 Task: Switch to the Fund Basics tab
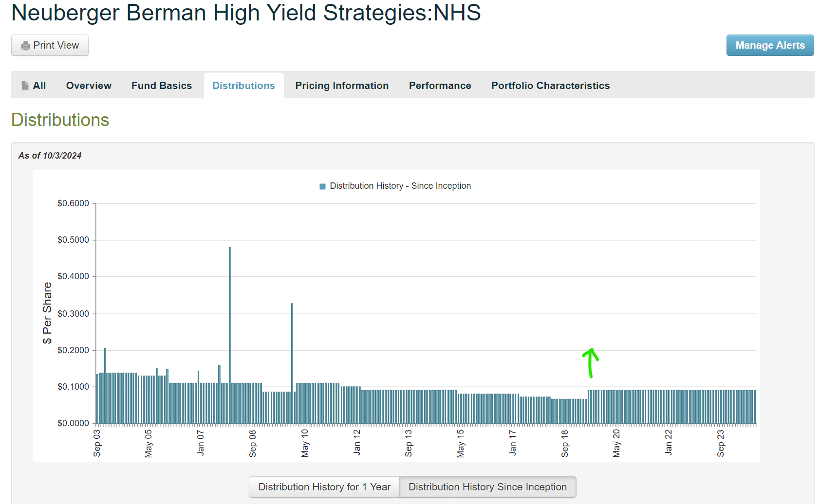(162, 86)
